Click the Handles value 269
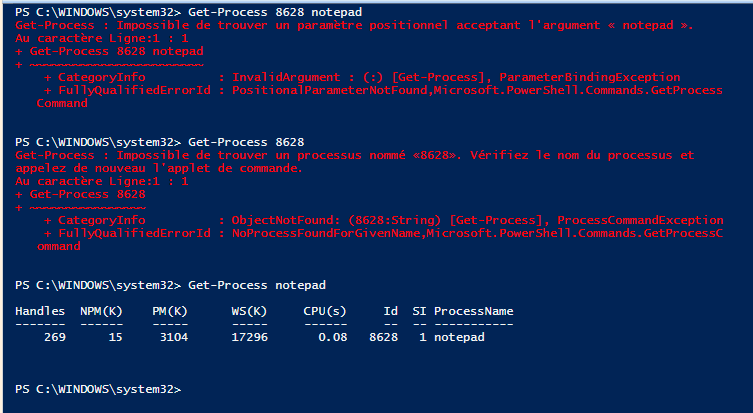753x413 pixels. tap(55, 338)
